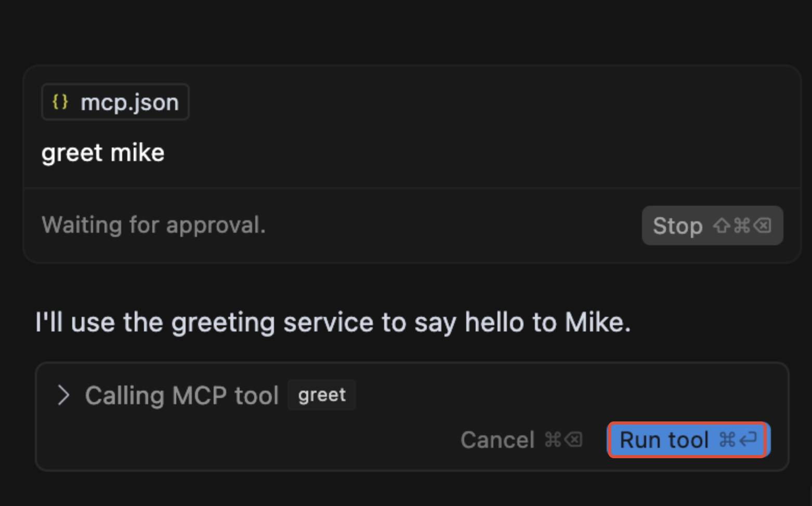Approve with the Run tool button
This screenshot has height=506, width=812.
pyautogui.click(x=664, y=440)
